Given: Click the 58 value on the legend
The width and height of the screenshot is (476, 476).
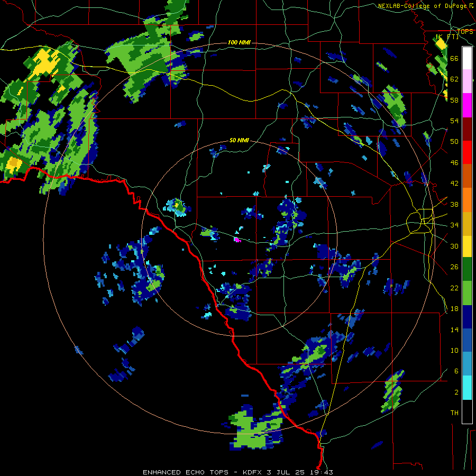Looking at the screenshot, I should 454,100.
